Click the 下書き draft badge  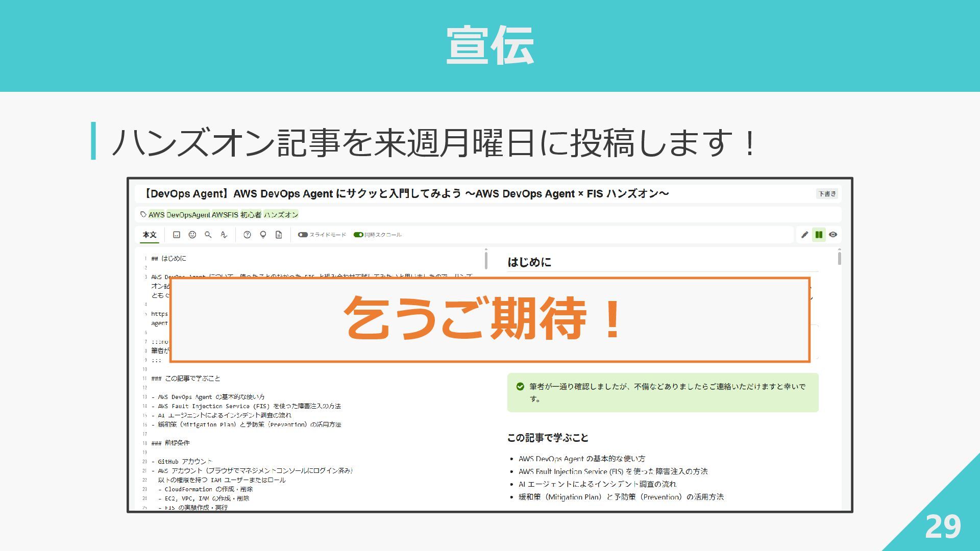point(827,194)
